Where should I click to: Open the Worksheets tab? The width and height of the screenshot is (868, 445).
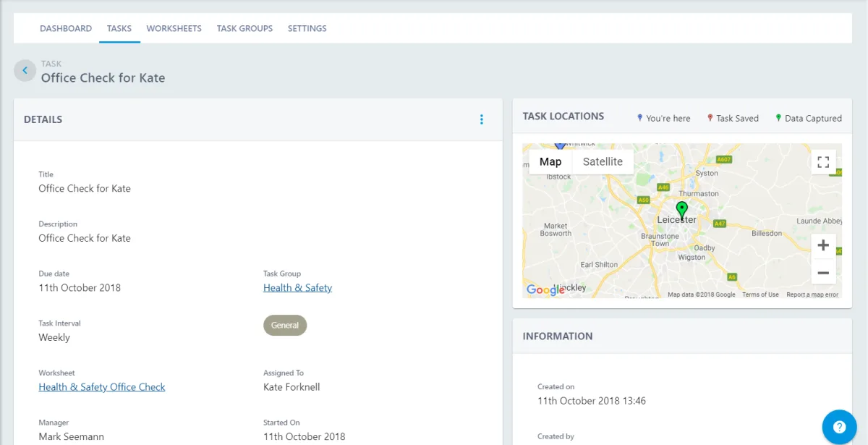[174, 29]
